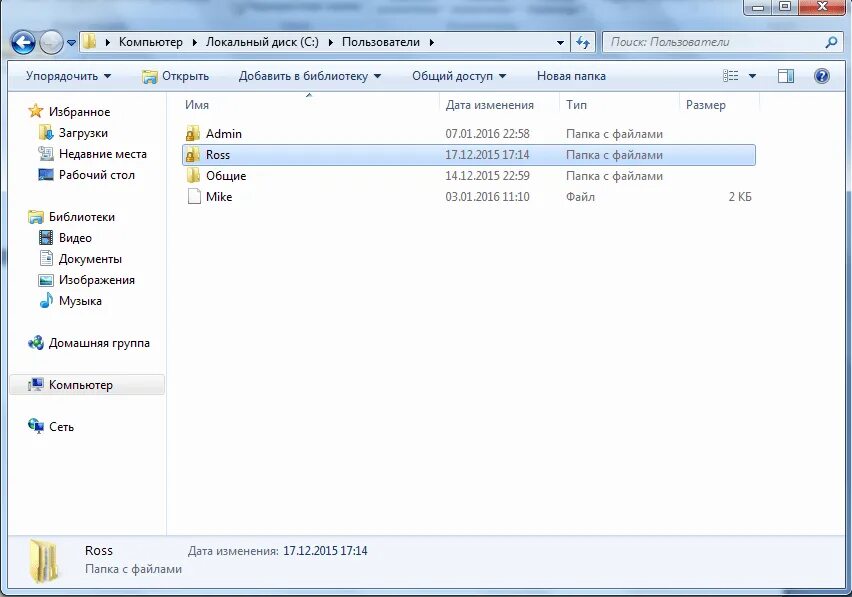Open Недавние места in navigation pane

tap(103, 154)
